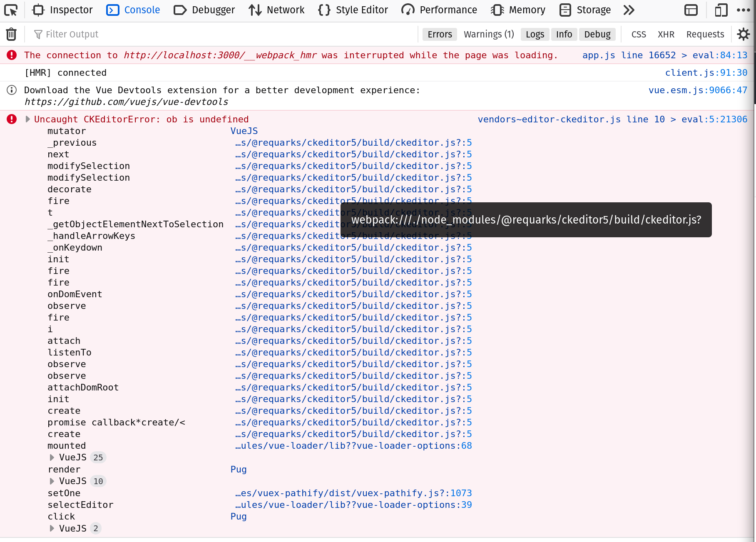Click the info icon beside Vue Devtools message

coord(12,90)
